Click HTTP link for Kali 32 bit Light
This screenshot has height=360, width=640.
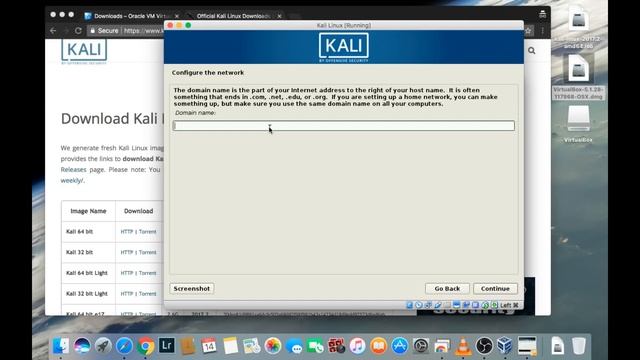127,293
